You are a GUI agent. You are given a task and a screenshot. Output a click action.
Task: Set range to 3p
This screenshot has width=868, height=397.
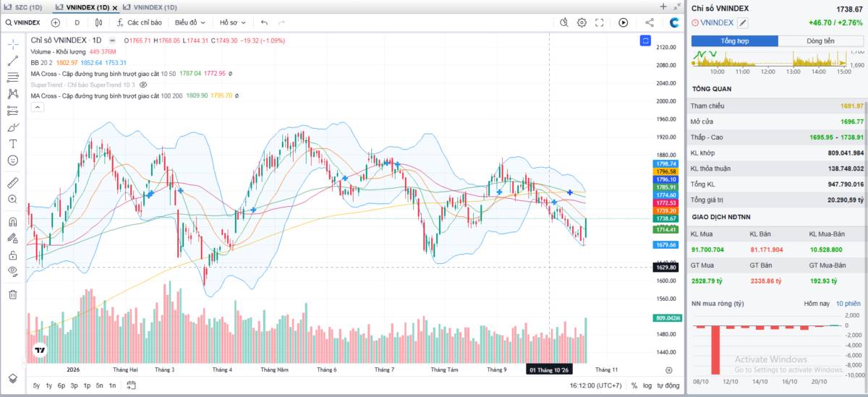74,385
